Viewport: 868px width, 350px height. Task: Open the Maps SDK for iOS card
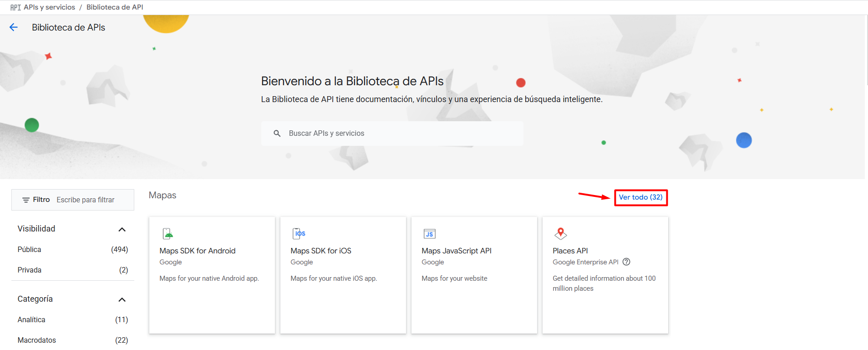pos(343,275)
